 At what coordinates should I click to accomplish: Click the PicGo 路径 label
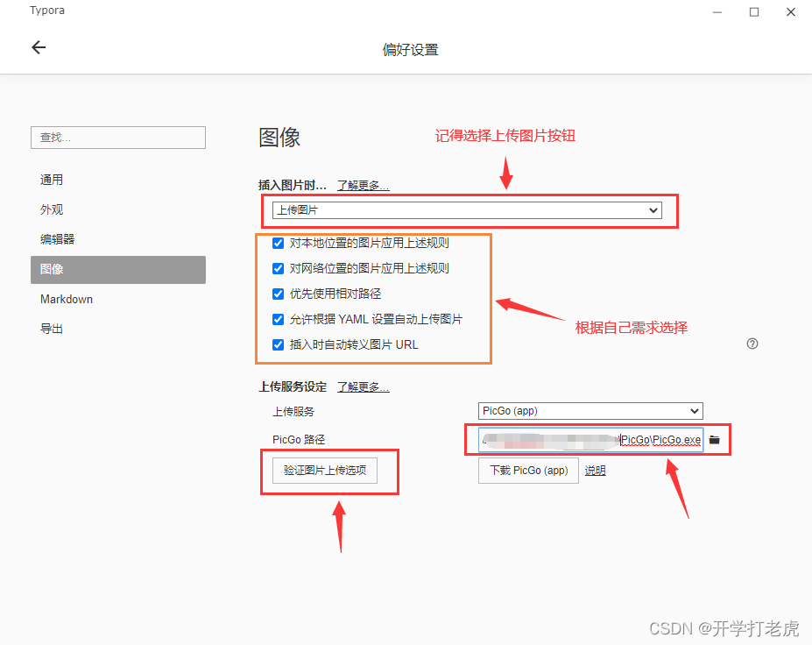tap(299, 439)
